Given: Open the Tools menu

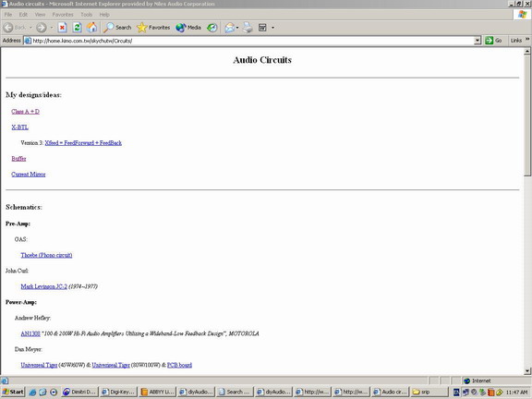Looking at the screenshot, I should tap(86, 15).
